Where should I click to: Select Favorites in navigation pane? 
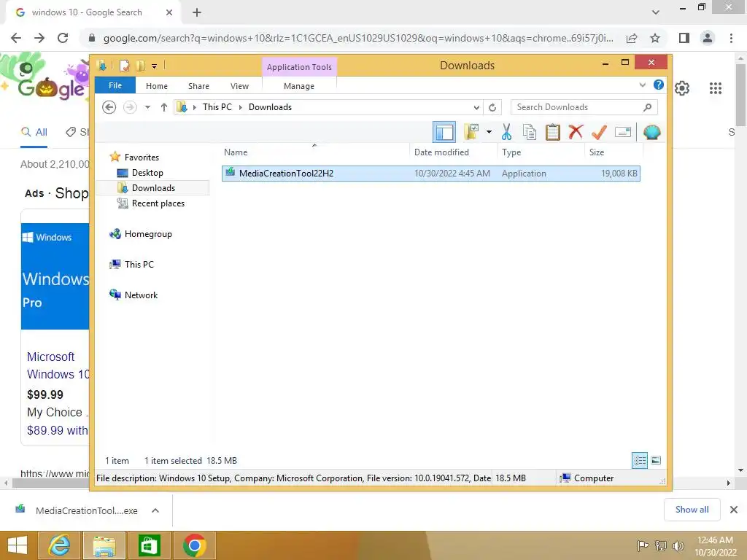[x=142, y=157]
